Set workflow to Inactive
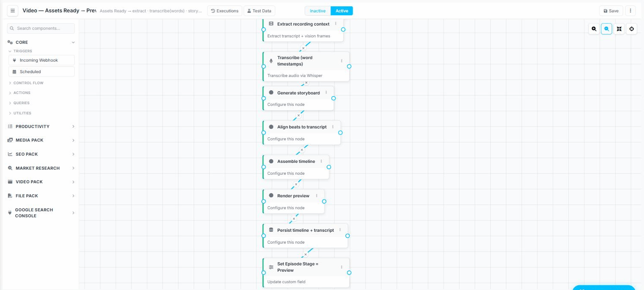Image resolution: width=644 pixels, height=290 pixels. click(318, 11)
